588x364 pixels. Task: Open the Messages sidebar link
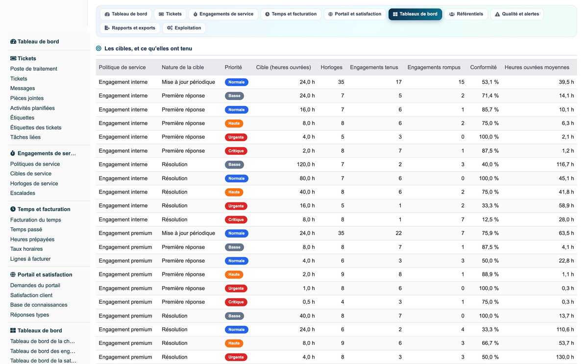pyautogui.click(x=23, y=89)
